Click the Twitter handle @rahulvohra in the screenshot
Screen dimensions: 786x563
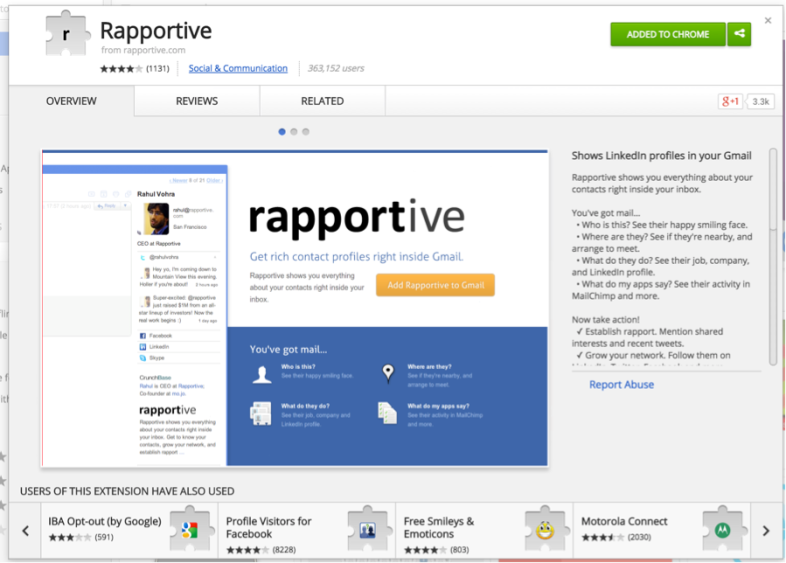(x=164, y=257)
